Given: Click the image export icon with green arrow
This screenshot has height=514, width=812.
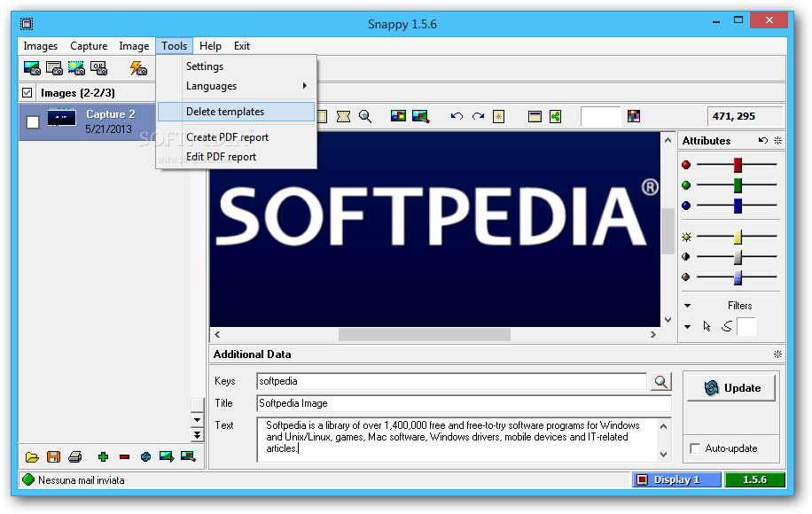Looking at the screenshot, I should coord(167,456).
